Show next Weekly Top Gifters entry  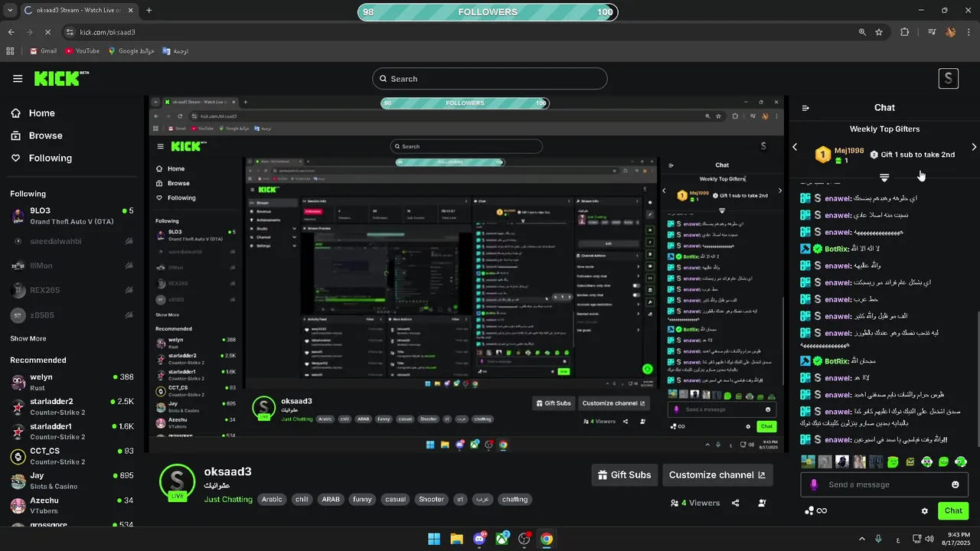pyautogui.click(x=974, y=147)
